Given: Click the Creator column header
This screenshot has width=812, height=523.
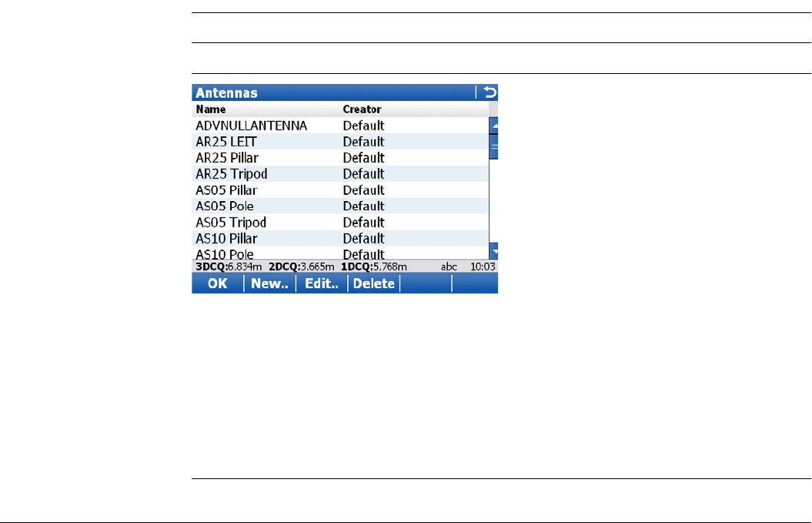Looking at the screenshot, I should pyautogui.click(x=362, y=109).
